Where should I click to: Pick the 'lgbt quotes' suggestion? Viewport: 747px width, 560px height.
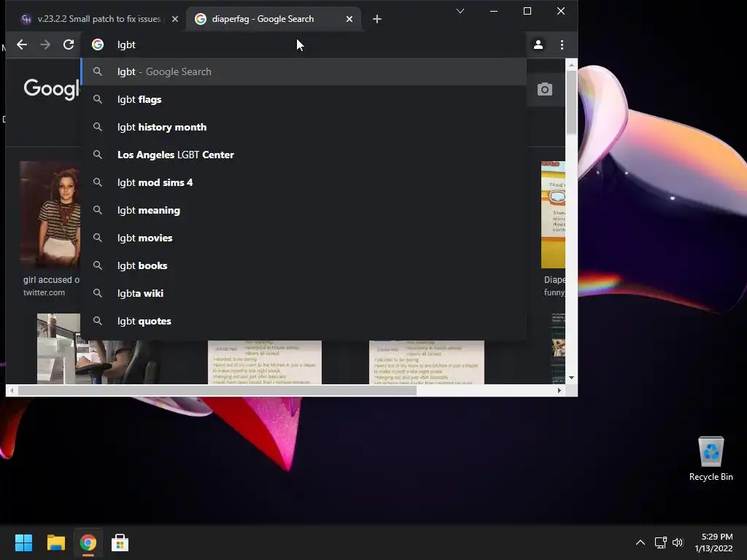coord(303,321)
